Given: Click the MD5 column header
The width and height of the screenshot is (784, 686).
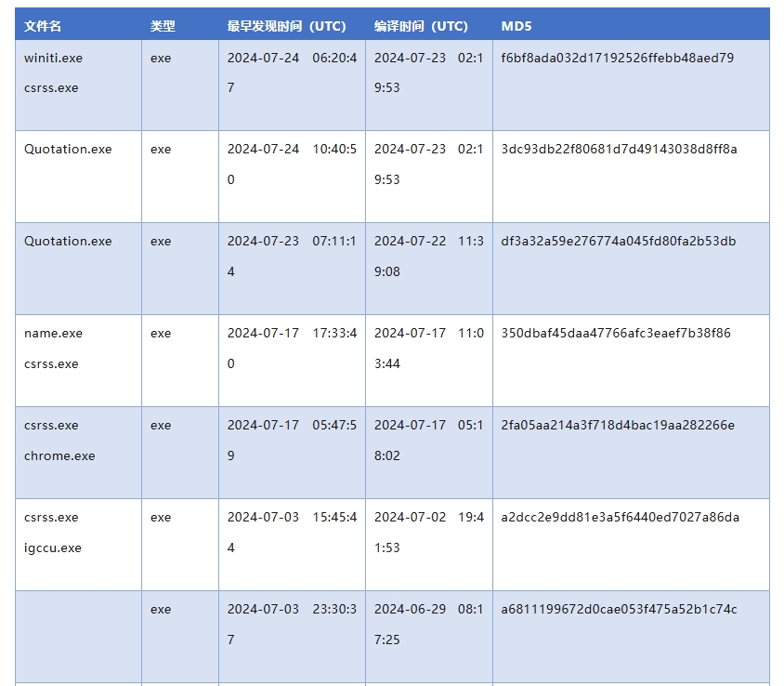Looking at the screenshot, I should pyautogui.click(x=516, y=26).
